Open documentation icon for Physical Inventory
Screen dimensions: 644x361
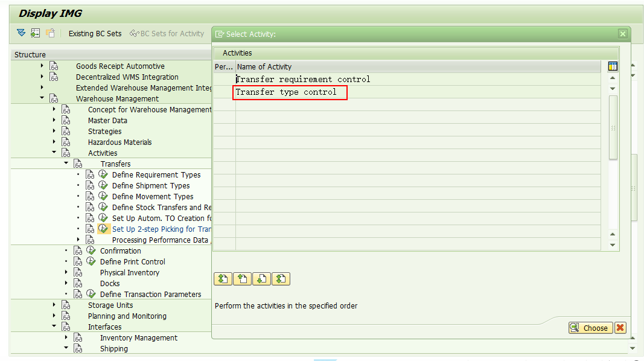pyautogui.click(x=78, y=272)
